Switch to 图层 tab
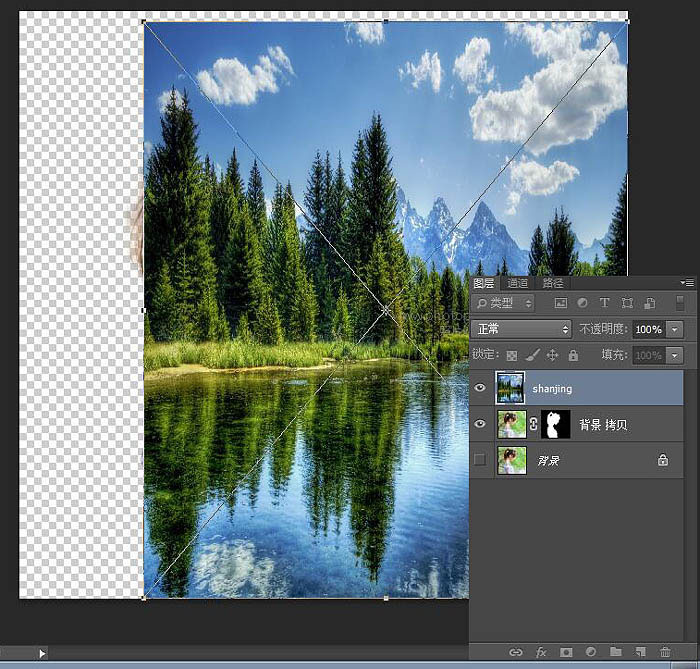This screenshot has width=700, height=669. point(484,283)
